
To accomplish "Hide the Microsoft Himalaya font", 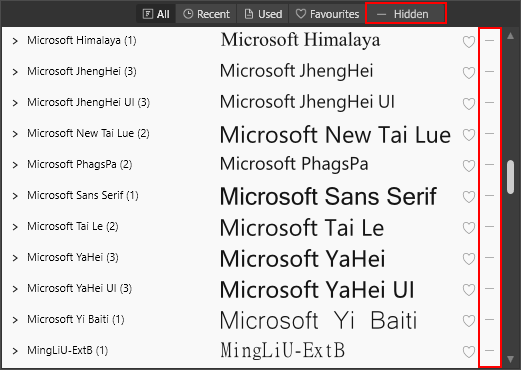I will click(489, 40).
